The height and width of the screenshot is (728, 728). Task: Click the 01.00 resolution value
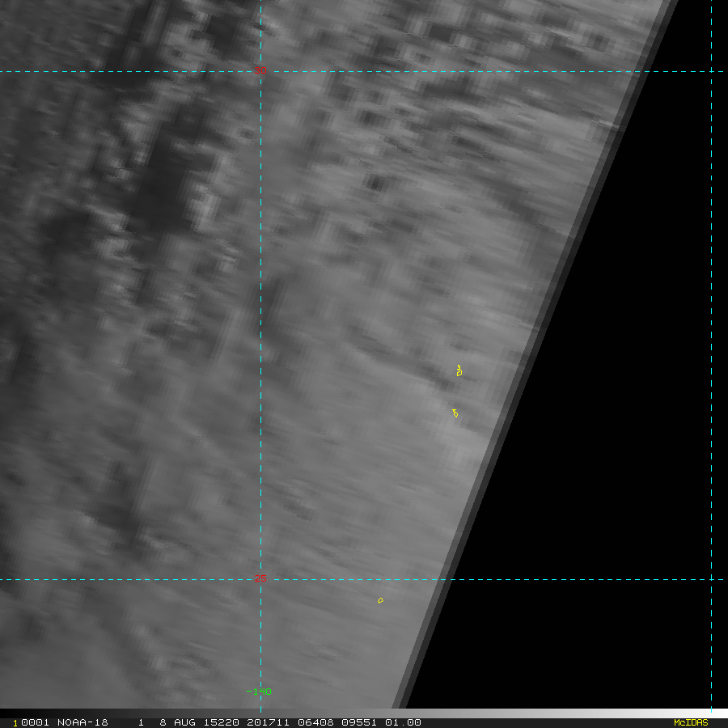[x=403, y=722]
